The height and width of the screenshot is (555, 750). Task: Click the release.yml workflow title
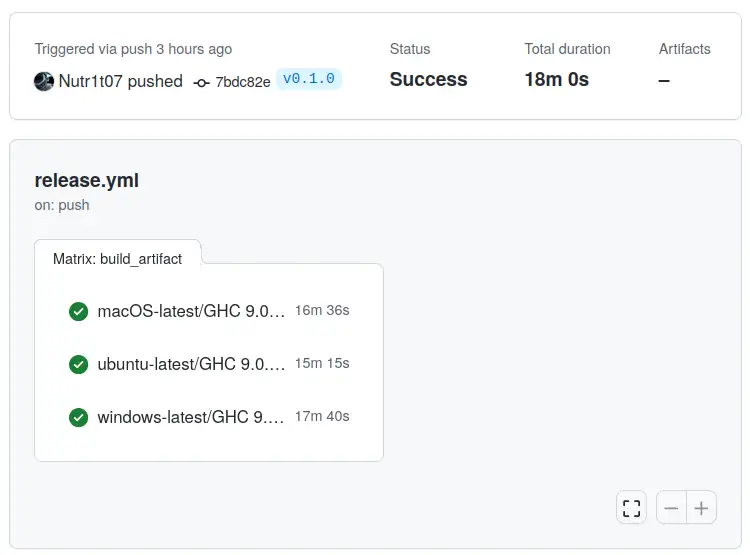point(86,181)
